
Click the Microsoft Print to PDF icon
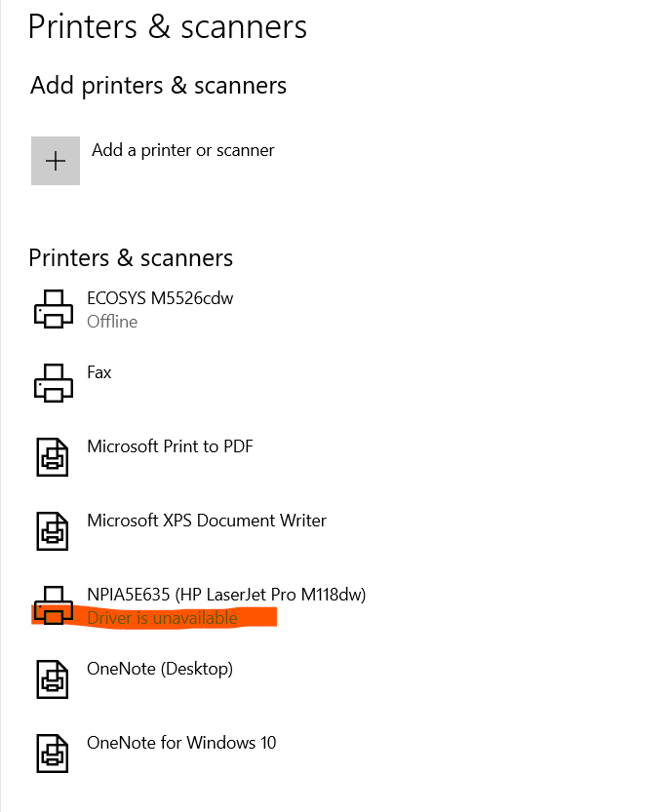point(54,456)
